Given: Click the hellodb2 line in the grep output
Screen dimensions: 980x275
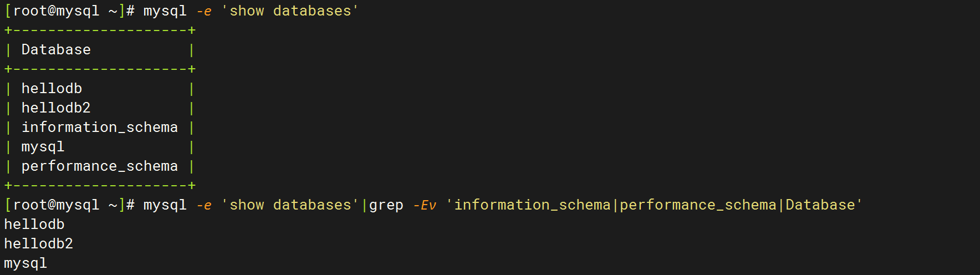Looking at the screenshot, I should (x=39, y=244).
